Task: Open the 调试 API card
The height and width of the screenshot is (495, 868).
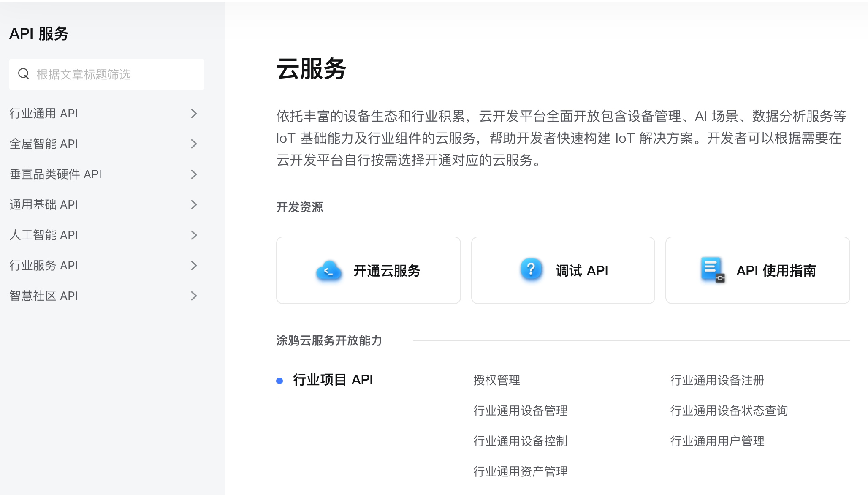Action: [563, 270]
